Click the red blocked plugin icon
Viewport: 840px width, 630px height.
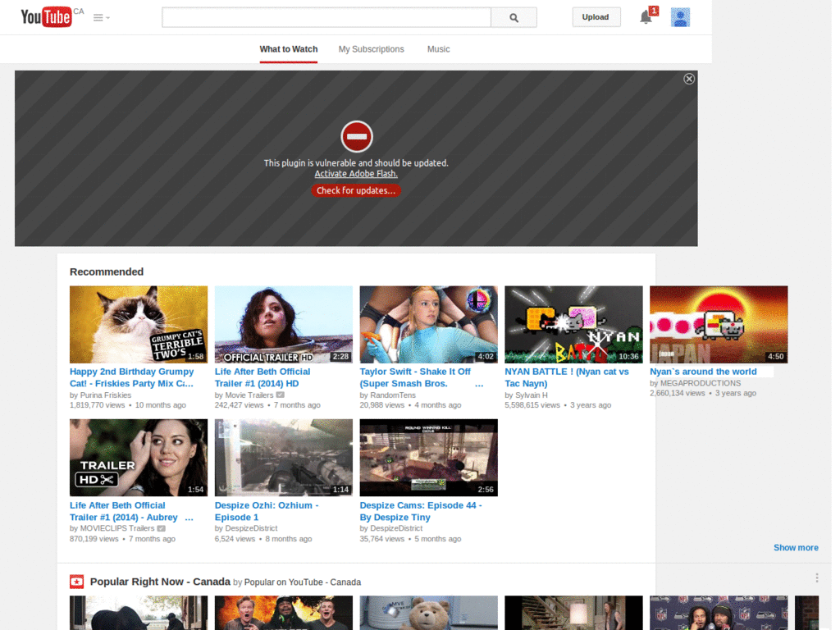357,137
